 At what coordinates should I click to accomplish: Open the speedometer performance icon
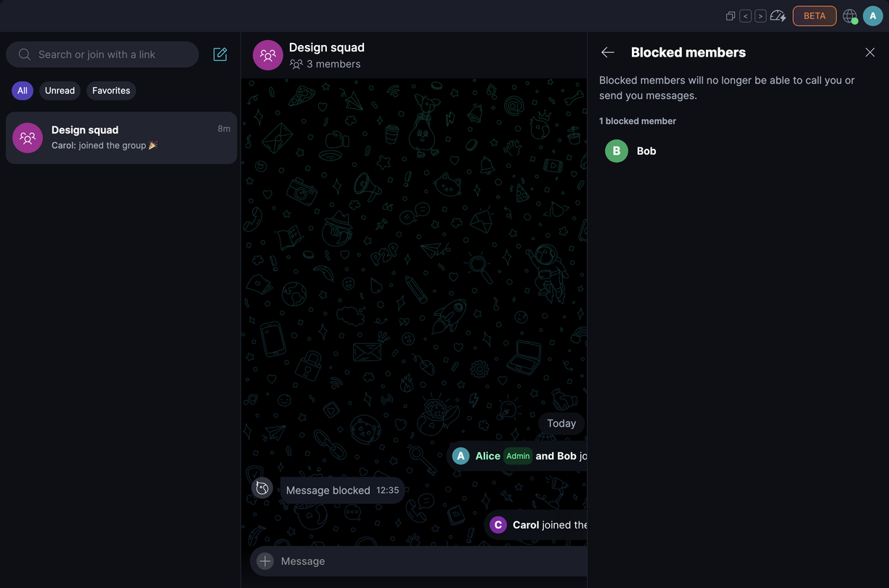tap(778, 16)
